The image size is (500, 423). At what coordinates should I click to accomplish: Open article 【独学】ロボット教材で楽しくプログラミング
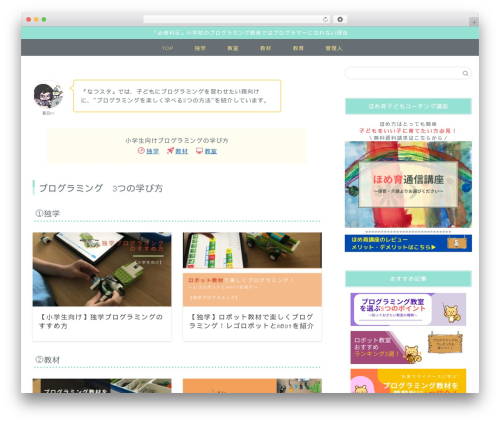[252, 321]
